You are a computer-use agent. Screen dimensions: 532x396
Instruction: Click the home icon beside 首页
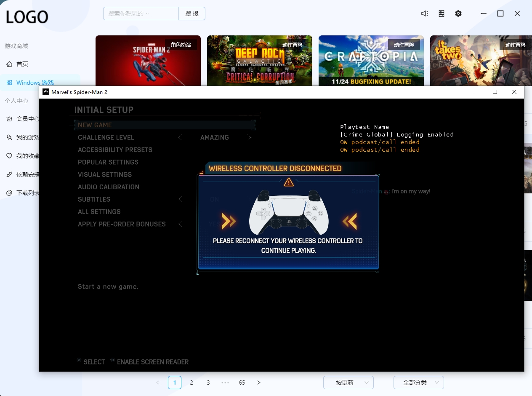coord(9,64)
